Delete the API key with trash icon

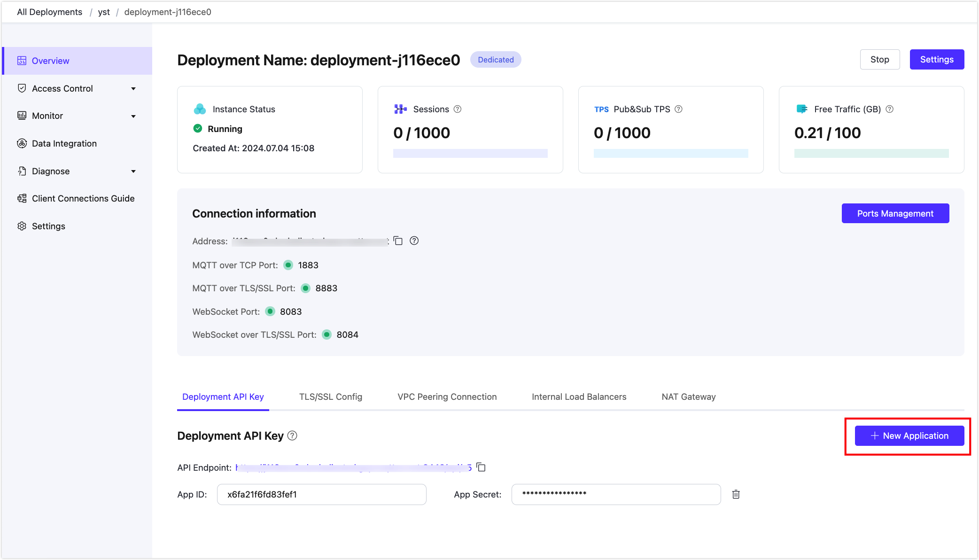pyautogui.click(x=736, y=494)
